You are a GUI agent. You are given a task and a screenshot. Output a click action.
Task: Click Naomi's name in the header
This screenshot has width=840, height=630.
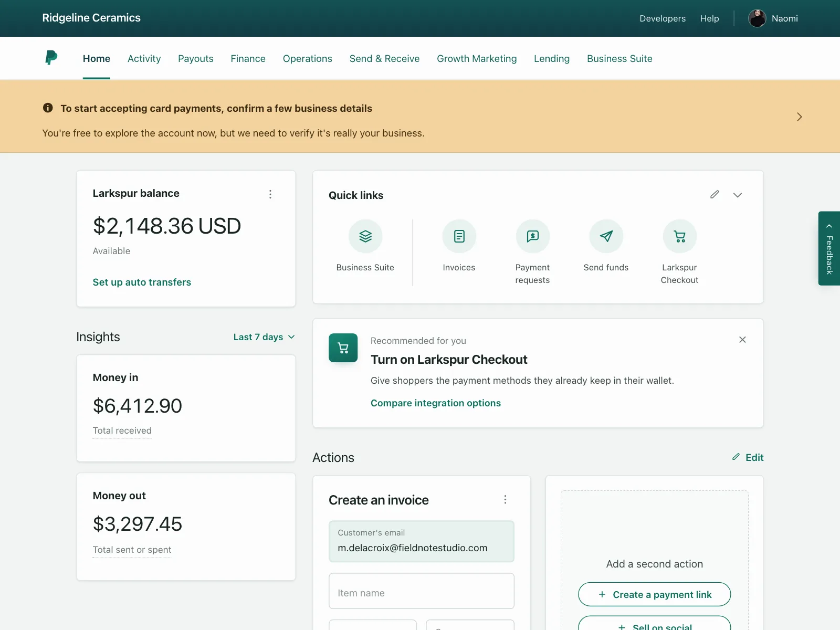pyautogui.click(x=785, y=18)
